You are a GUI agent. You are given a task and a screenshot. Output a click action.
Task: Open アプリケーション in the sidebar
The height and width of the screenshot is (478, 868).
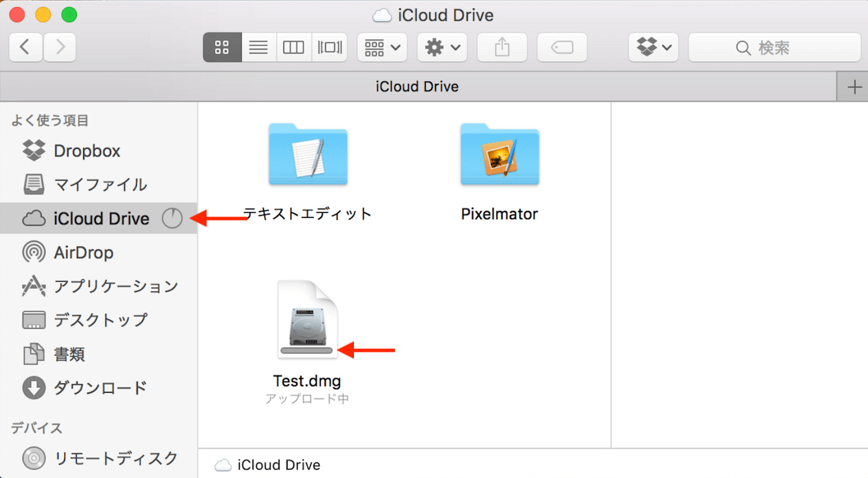pos(99,286)
